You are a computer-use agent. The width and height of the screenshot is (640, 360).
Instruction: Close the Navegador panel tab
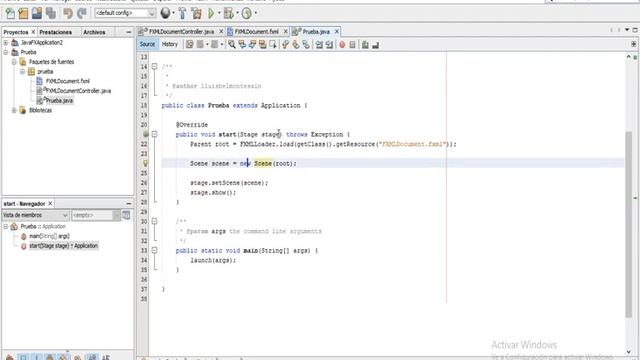[x=50, y=203]
